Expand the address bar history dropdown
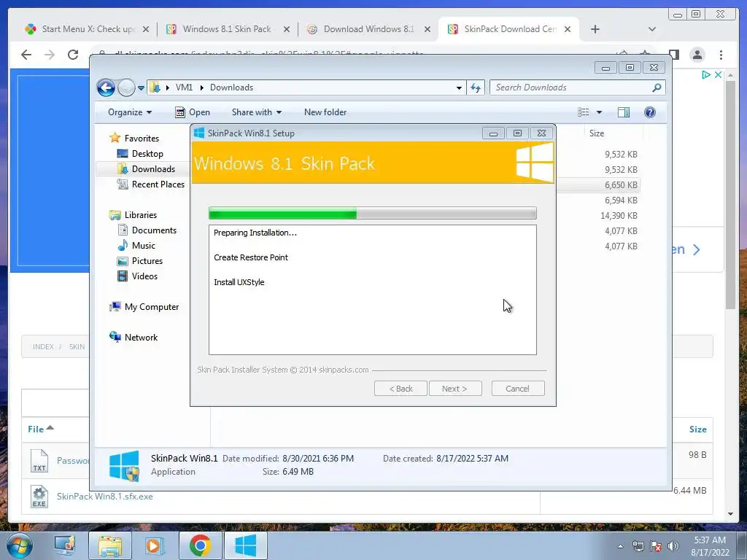The image size is (747, 560). coord(459,87)
